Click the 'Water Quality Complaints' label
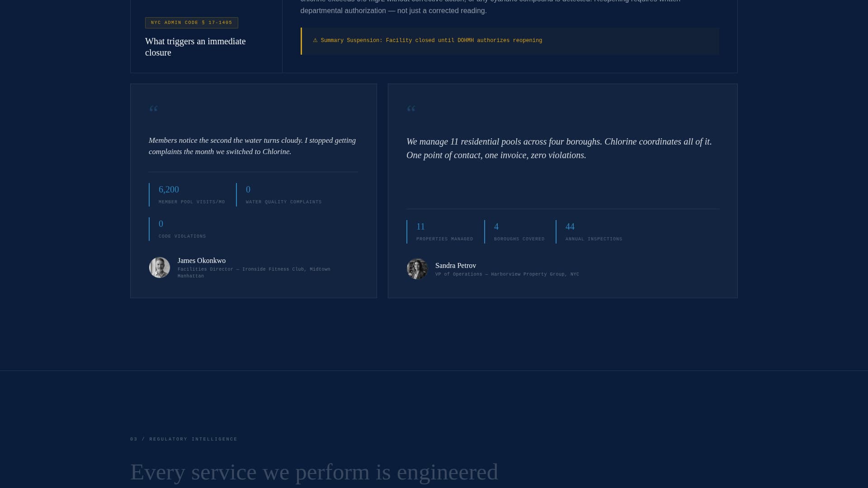 pos(284,202)
